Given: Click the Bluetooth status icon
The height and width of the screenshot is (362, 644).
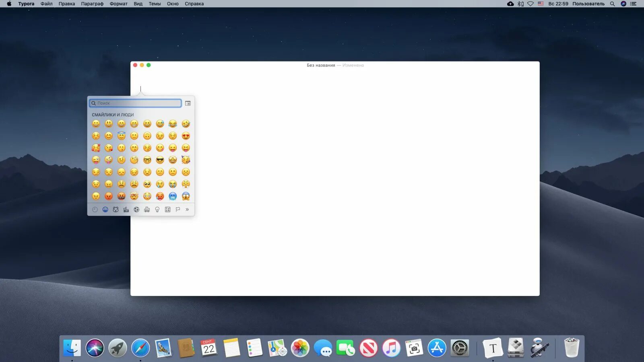Looking at the screenshot, I should pos(520,4).
